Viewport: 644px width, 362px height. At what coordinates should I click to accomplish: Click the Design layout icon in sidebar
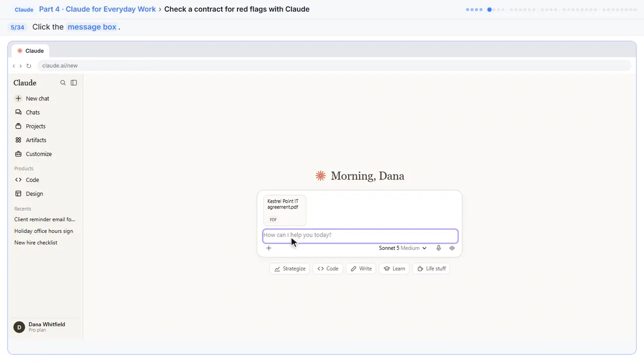[19, 194]
